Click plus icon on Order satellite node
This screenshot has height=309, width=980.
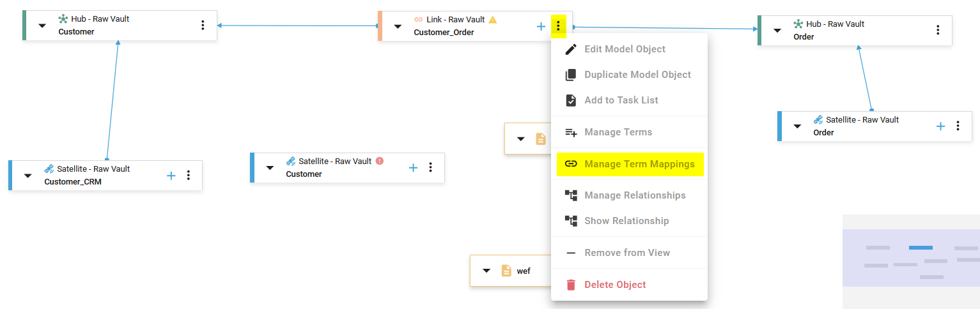(x=941, y=126)
